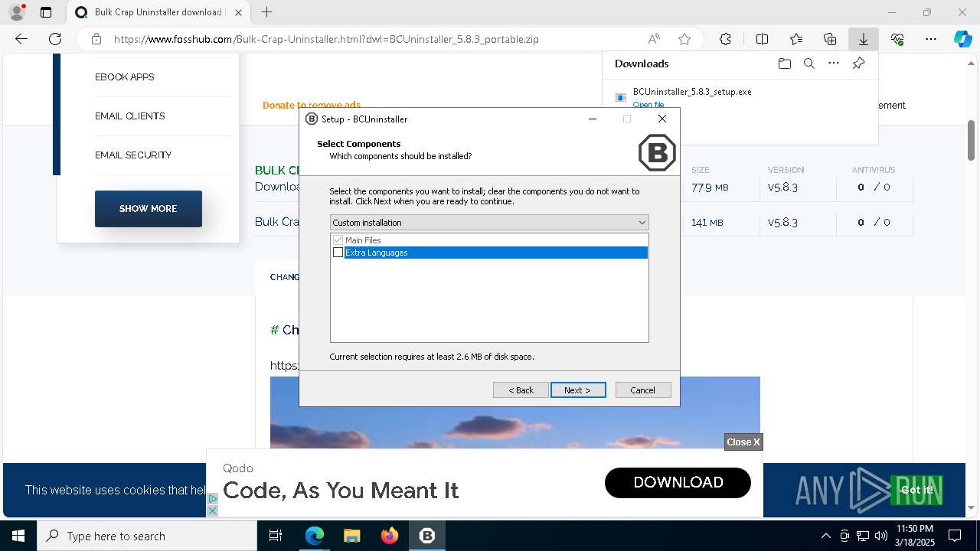Open browser Extensions puzzle icon
This screenshot has width=980, height=551.
coord(725,39)
